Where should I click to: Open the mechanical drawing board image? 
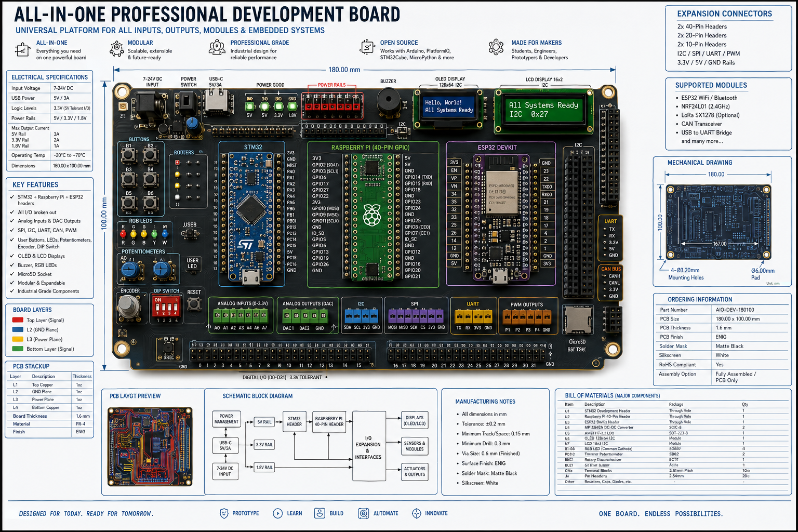(719, 222)
